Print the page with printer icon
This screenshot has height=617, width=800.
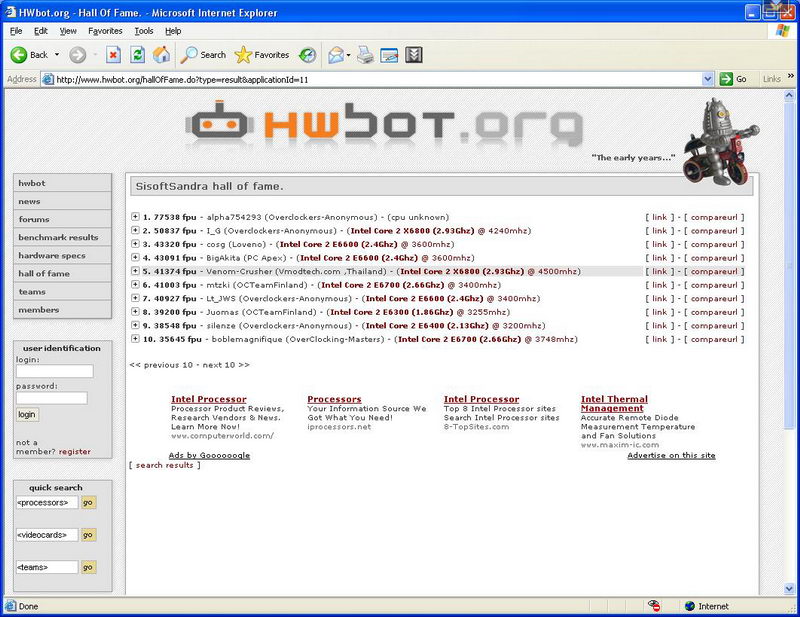pyautogui.click(x=365, y=55)
